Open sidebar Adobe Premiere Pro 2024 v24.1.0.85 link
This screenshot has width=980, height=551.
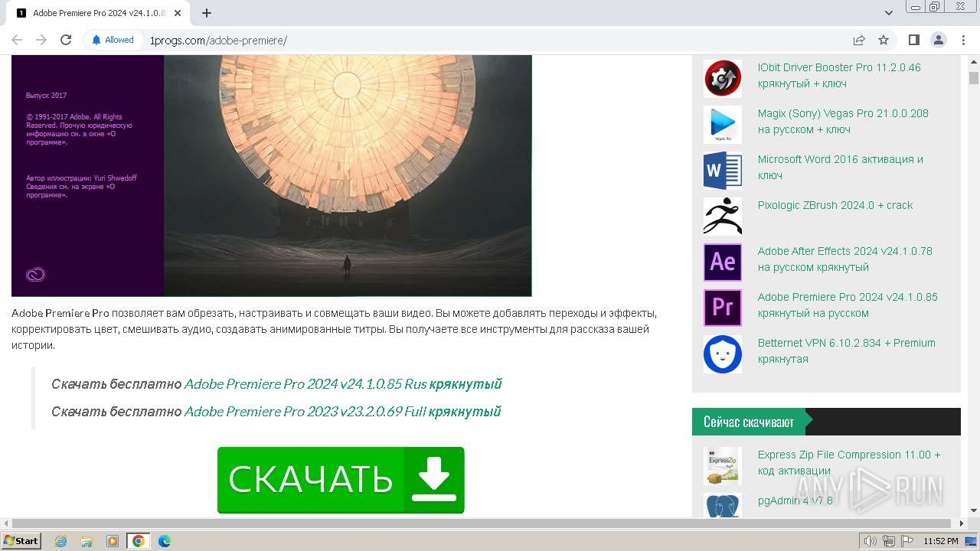848,305
